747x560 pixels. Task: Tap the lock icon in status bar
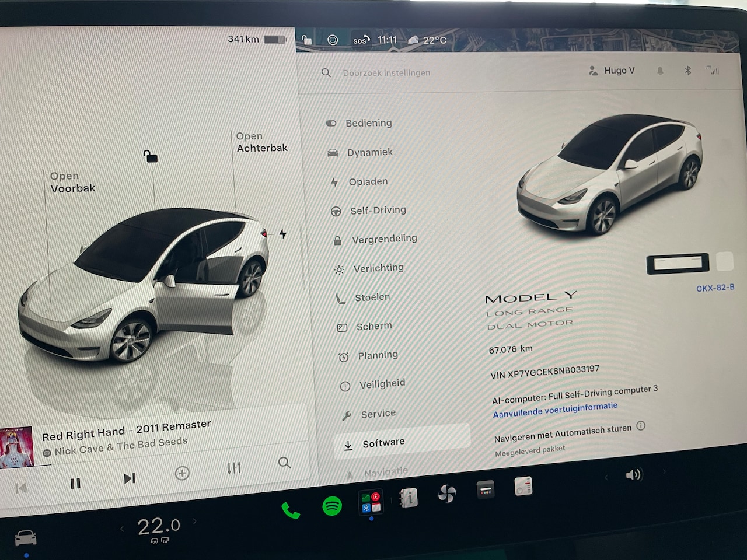coord(306,40)
